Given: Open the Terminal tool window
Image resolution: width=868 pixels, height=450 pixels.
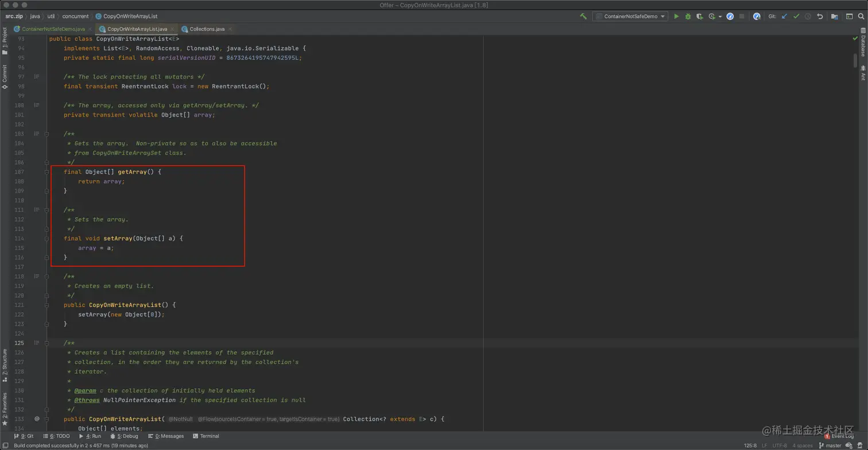Looking at the screenshot, I should 206,436.
